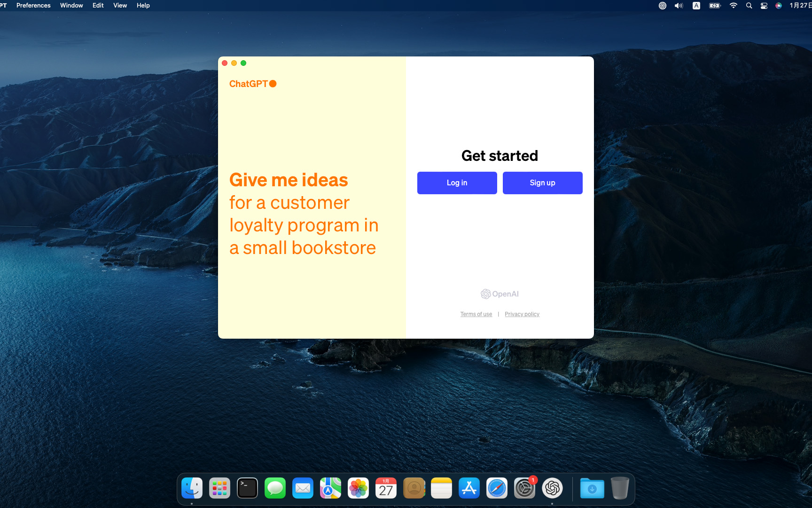Open Wi-Fi status menu

733,6
